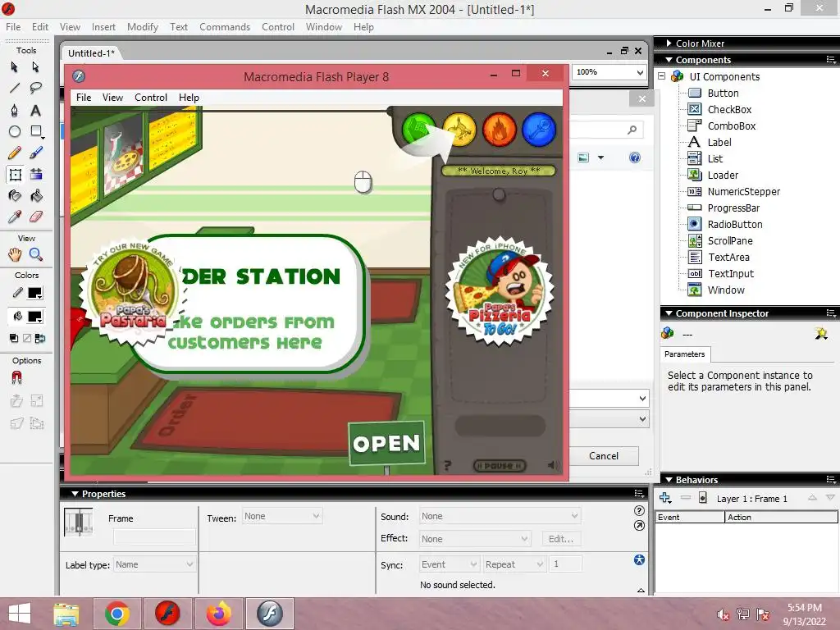840x630 pixels.
Task: Pick the Text tool
Action: 36,111
